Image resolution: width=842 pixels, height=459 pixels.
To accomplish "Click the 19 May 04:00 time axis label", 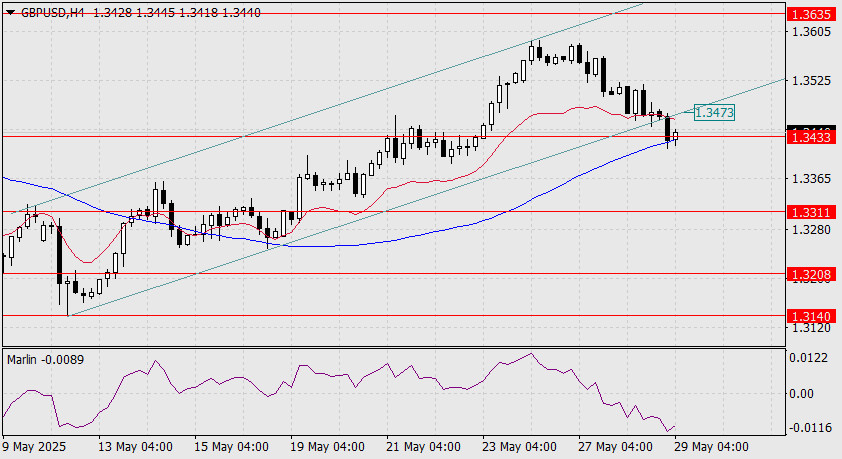I will pyautogui.click(x=326, y=447).
